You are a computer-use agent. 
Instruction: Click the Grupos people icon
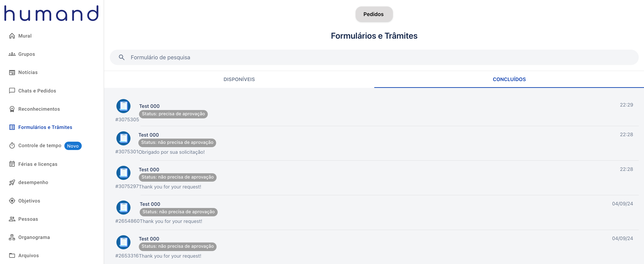pyautogui.click(x=12, y=54)
